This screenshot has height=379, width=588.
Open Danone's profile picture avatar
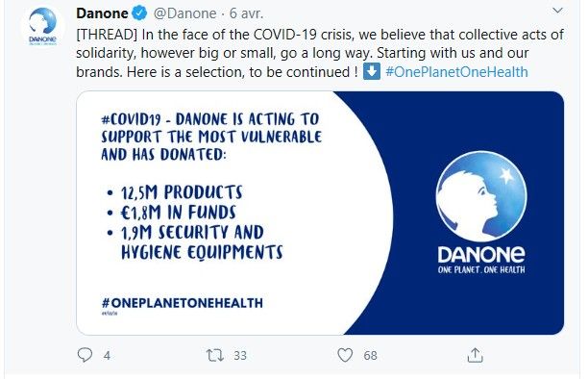pos(42,27)
